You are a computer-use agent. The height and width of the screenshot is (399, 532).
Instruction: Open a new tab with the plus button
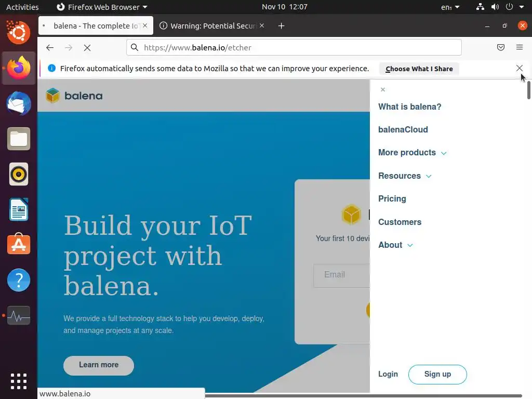[281, 26]
